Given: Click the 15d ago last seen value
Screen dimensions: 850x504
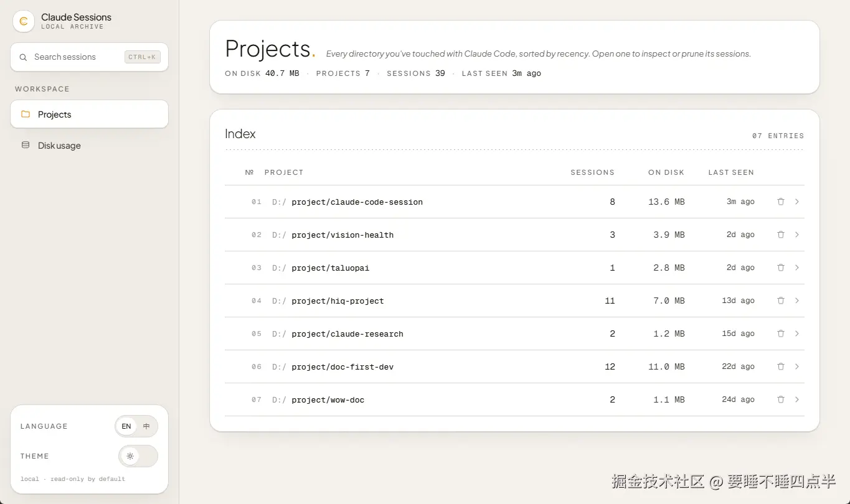Looking at the screenshot, I should (x=739, y=334).
